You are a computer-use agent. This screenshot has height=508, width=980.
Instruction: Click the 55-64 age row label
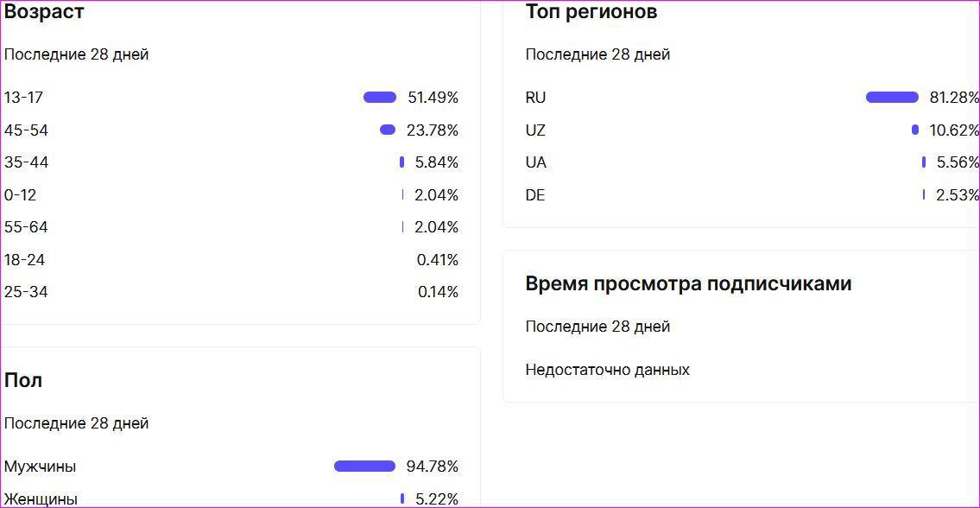point(26,227)
